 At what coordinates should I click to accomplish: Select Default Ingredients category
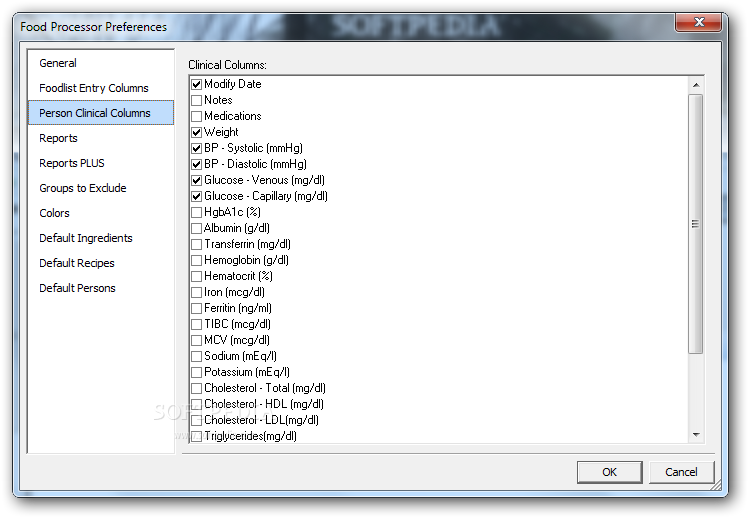pyautogui.click(x=101, y=238)
